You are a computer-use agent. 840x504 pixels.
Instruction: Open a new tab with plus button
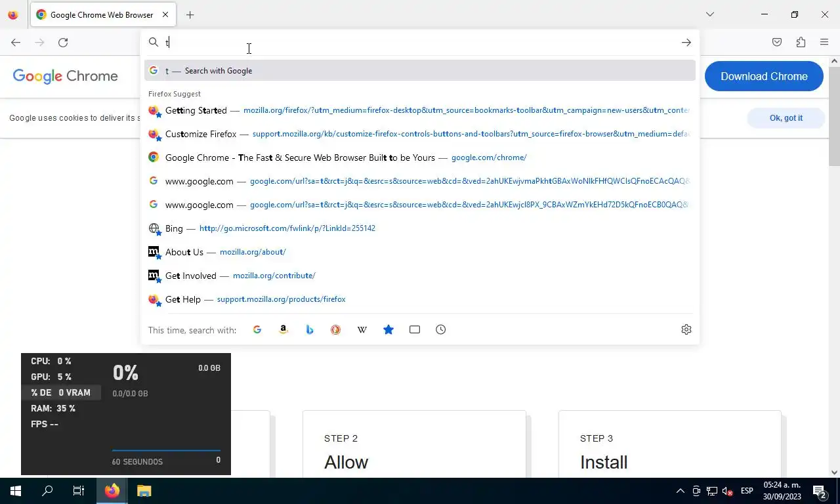click(190, 14)
